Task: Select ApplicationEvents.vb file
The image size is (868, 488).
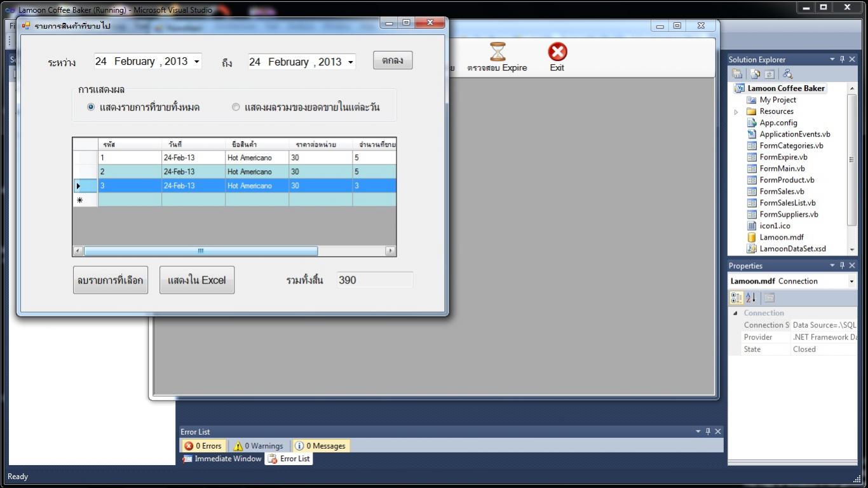Action: [x=795, y=134]
